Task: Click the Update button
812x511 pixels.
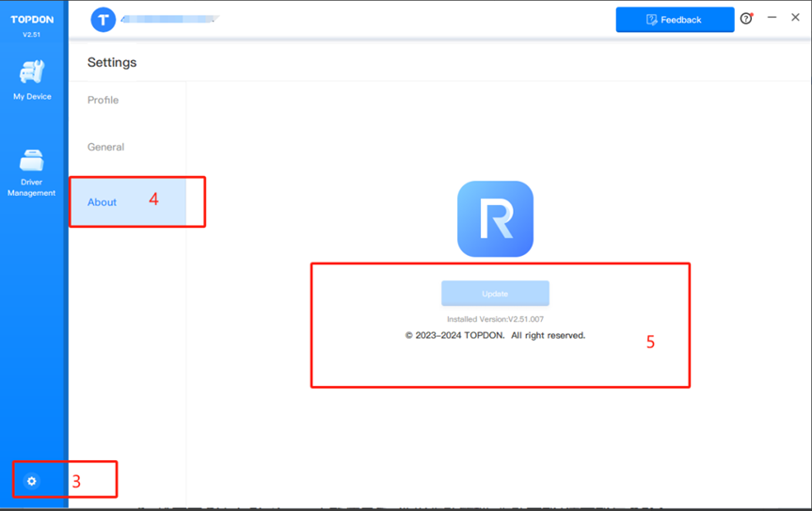Action: [x=495, y=294]
